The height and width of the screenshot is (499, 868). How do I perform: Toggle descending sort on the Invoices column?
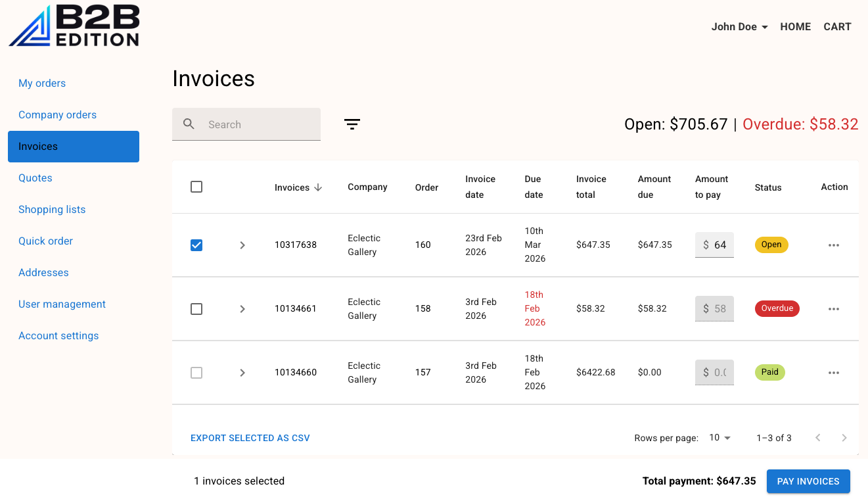(298, 187)
